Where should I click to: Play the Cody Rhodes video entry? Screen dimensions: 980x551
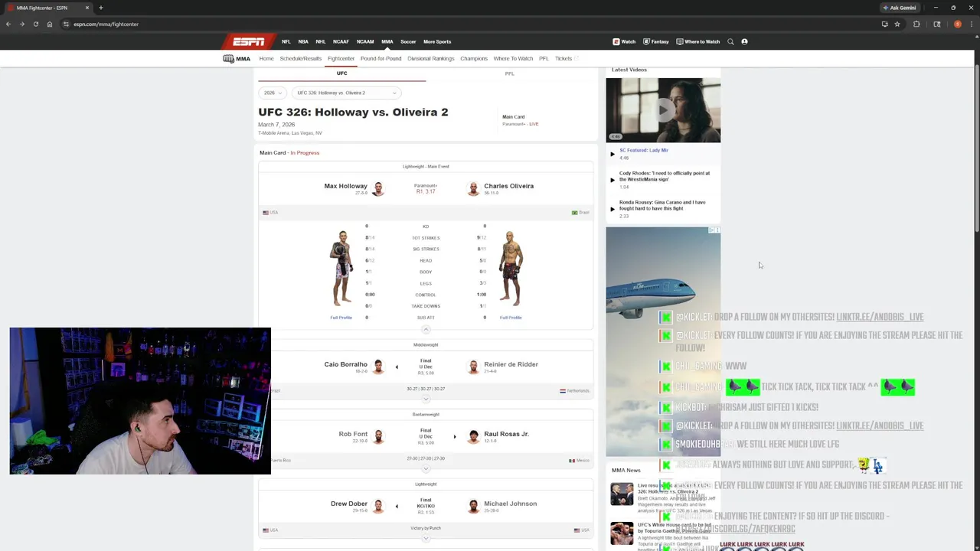coord(664,179)
